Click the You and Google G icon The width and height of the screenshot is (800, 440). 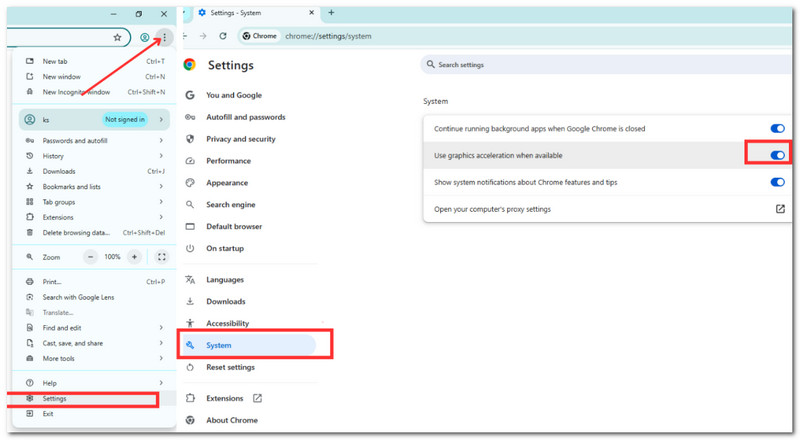[x=190, y=95]
